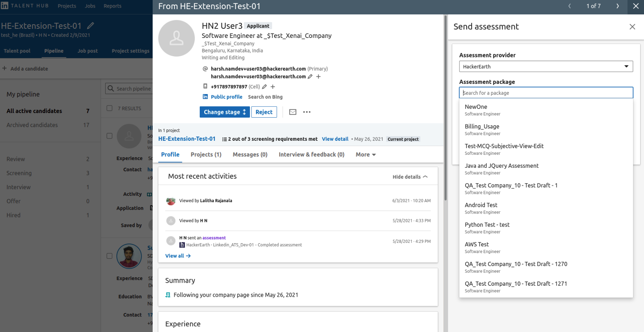This screenshot has width=644, height=332.
Task: Click the candidate avatar placeholder
Action: coord(177,38)
